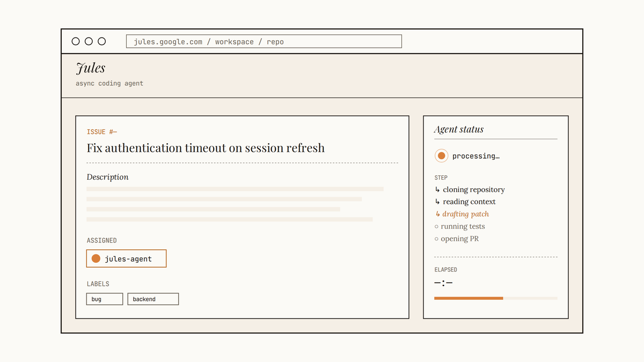Screen dimensions: 644x362
Task: Click the Agent status panel heading
Action: pos(459,129)
